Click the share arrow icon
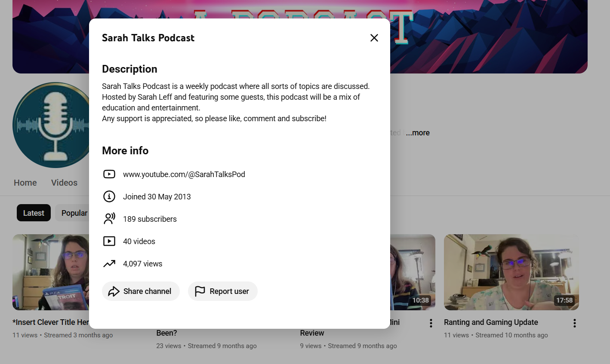 114,291
